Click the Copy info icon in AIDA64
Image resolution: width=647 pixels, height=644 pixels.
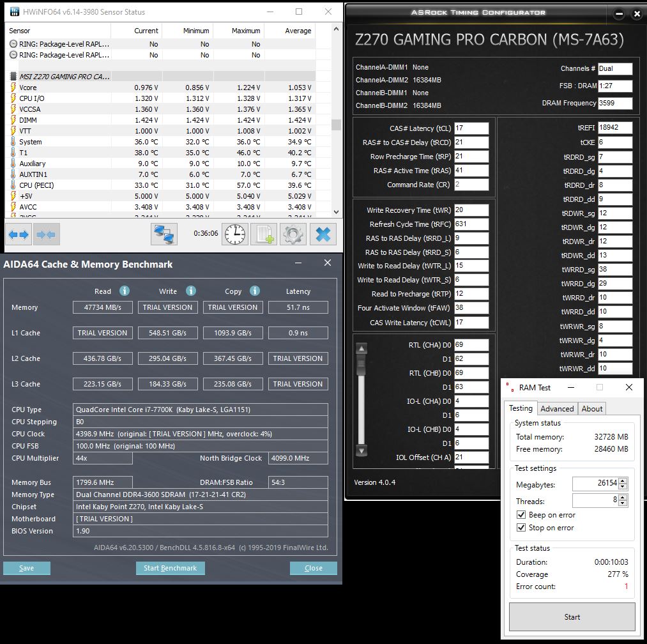click(255, 291)
